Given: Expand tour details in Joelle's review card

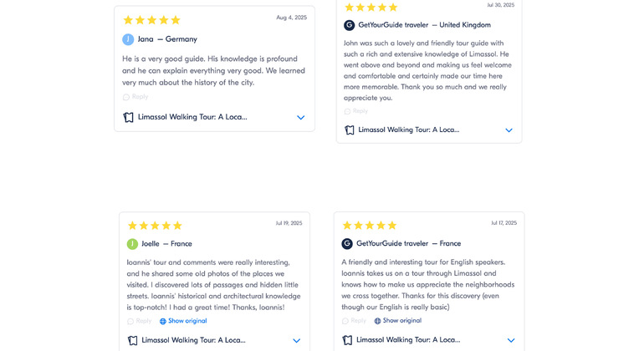Looking at the screenshot, I should point(296,340).
